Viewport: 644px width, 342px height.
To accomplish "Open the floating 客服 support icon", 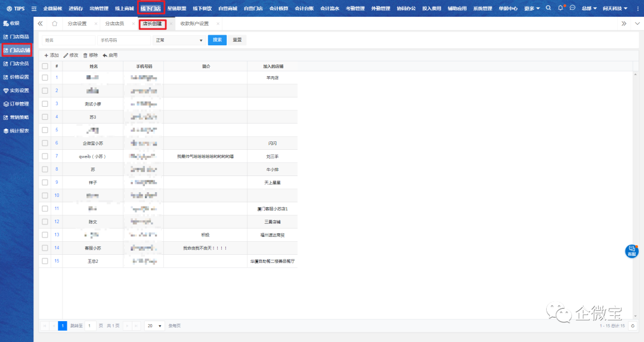I will (631, 251).
